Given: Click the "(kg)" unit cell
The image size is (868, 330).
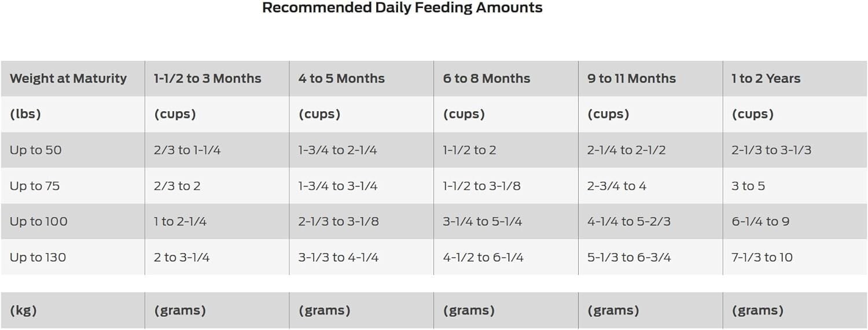Looking at the screenshot, I should [23, 310].
